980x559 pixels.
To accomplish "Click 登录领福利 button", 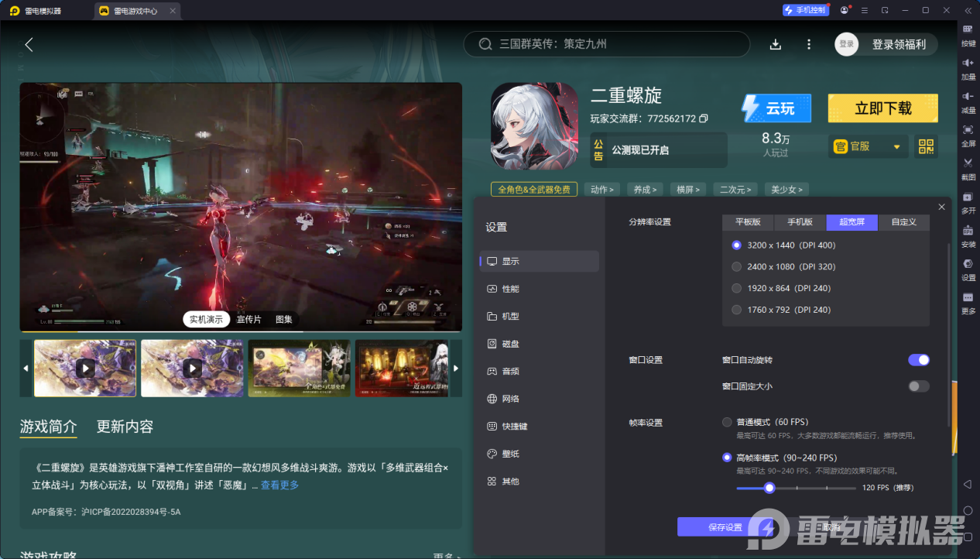I will [899, 44].
